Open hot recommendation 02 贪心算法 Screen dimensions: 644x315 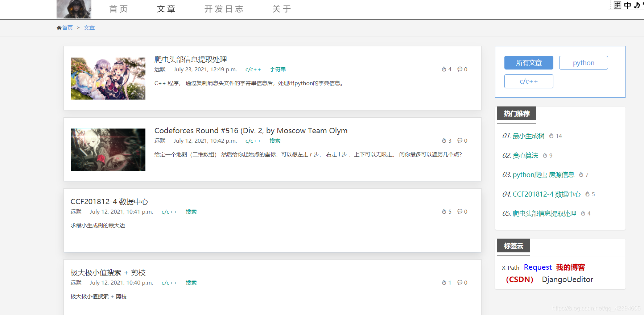click(525, 156)
